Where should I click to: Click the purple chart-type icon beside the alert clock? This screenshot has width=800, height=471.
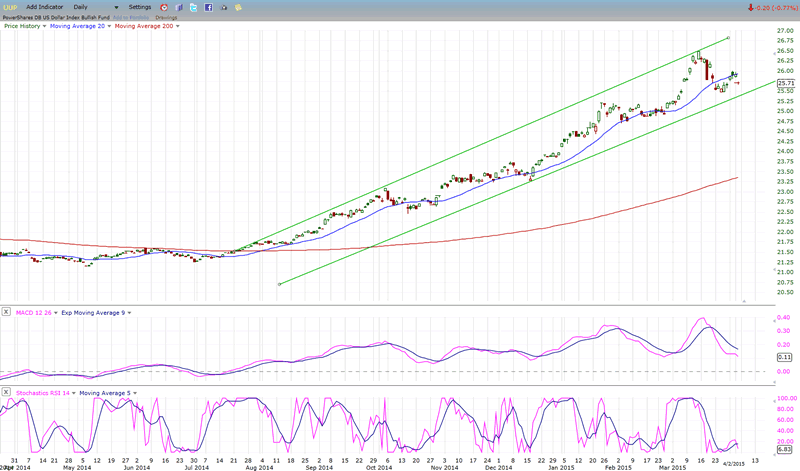pyautogui.click(x=179, y=7)
